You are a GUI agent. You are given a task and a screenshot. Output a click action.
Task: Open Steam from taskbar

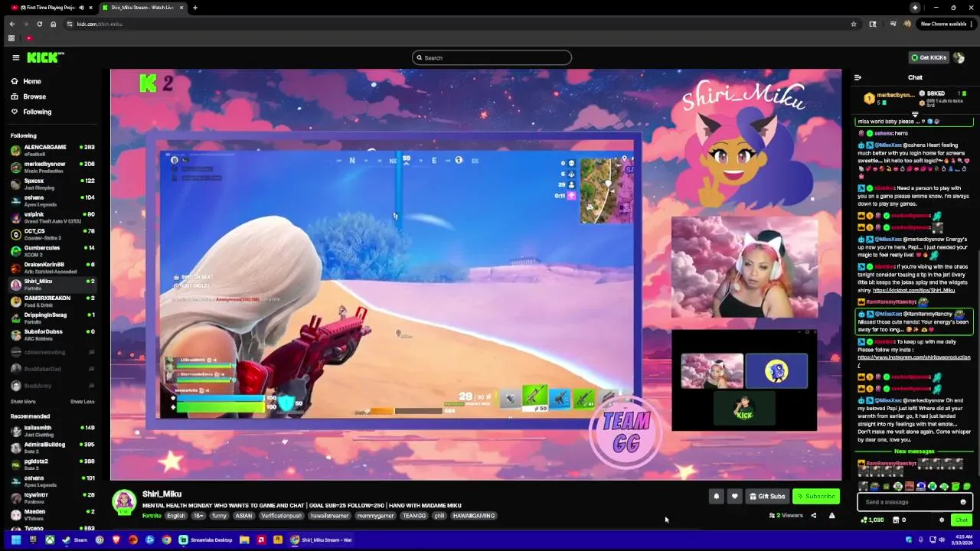coord(75,540)
